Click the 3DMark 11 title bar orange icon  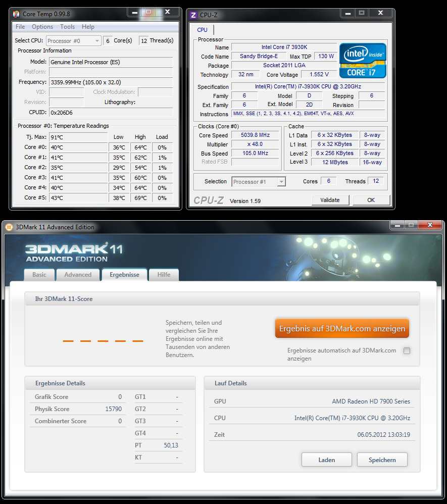coord(9,227)
